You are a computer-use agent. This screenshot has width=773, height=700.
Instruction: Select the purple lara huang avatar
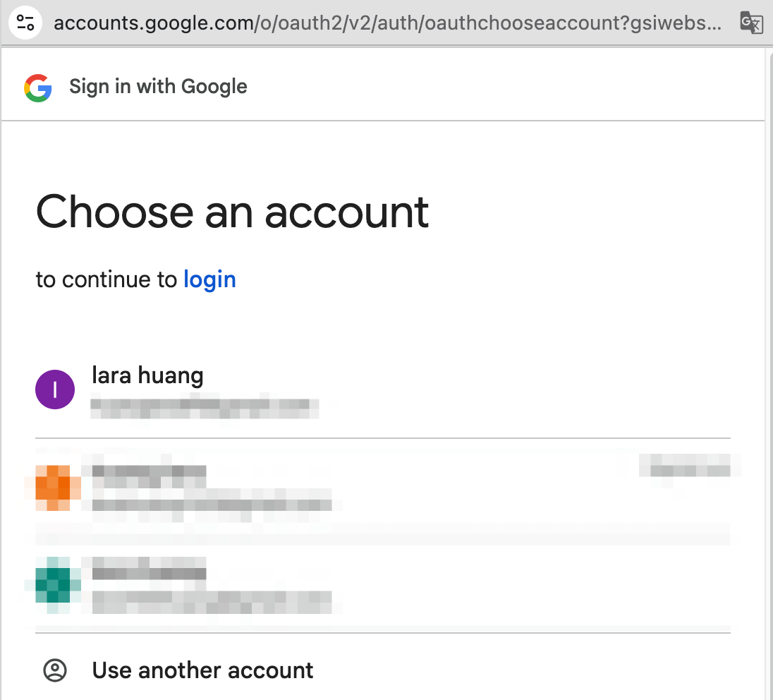coord(55,390)
